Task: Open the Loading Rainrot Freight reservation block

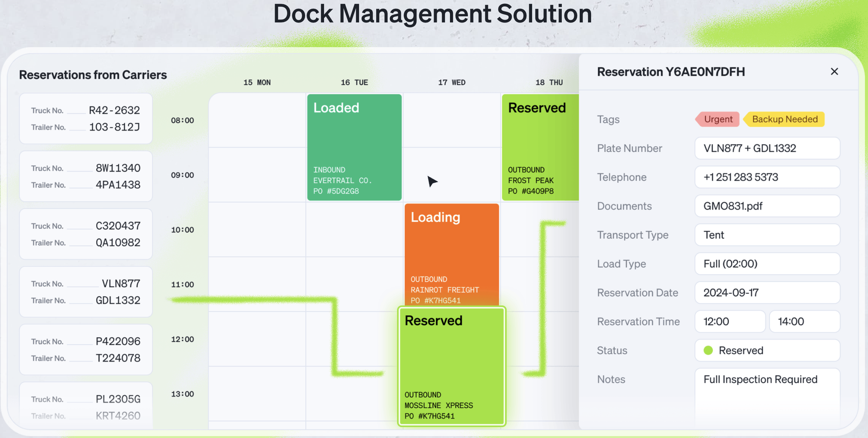Action: (451, 253)
